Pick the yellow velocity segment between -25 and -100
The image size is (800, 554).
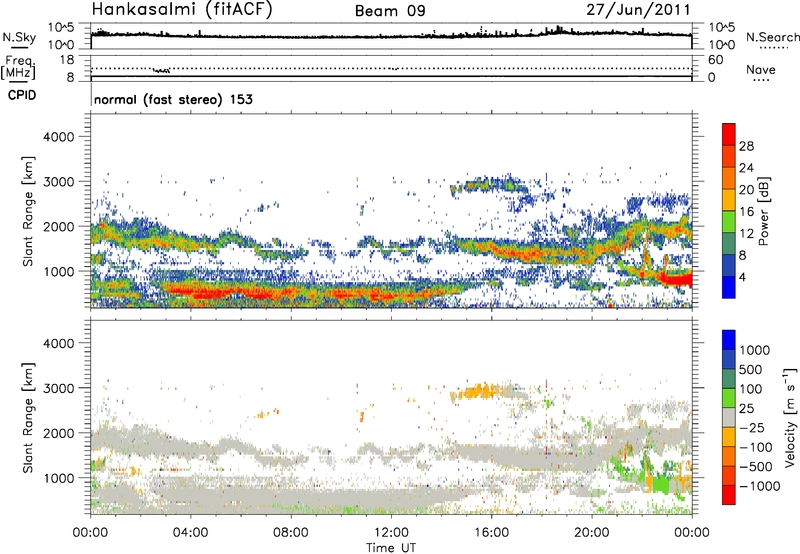click(x=729, y=437)
